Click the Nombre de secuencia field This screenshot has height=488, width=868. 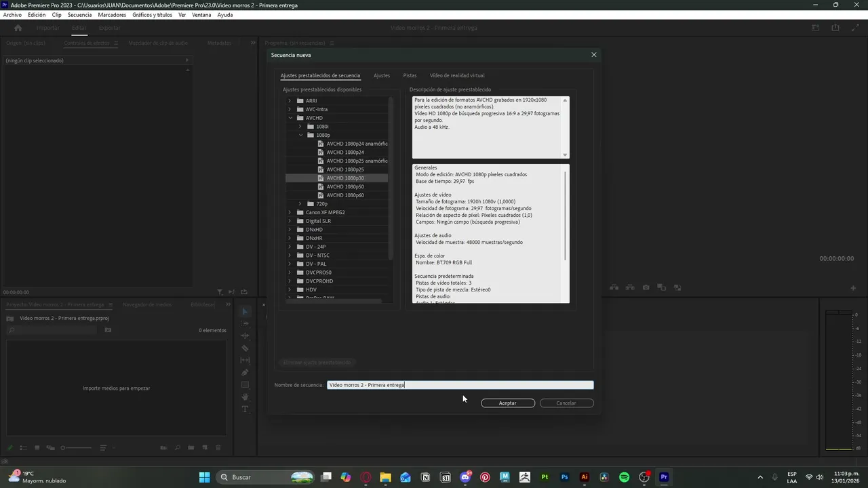tap(460, 385)
